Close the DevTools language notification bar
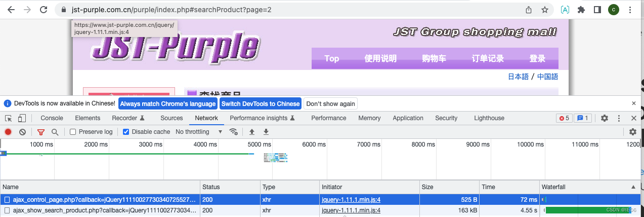 tap(634, 103)
